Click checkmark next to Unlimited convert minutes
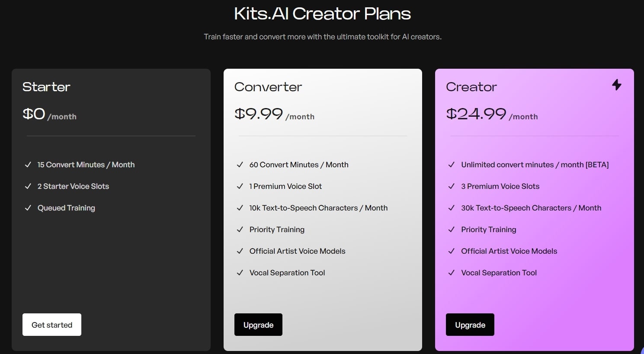The height and width of the screenshot is (354, 644). pyautogui.click(x=452, y=165)
